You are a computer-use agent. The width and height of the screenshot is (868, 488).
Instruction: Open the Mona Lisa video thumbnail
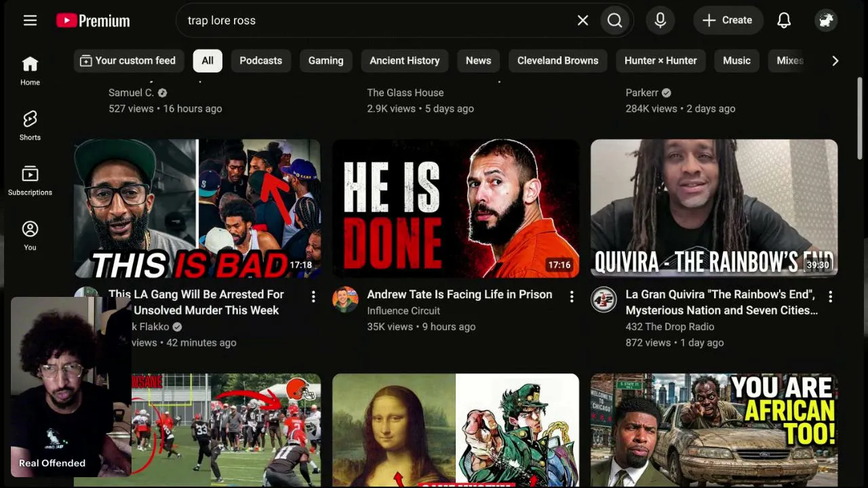click(x=456, y=430)
